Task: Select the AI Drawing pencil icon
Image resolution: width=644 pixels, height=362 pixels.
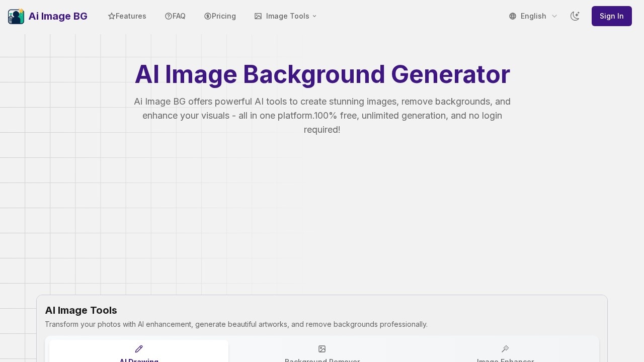Action: [x=139, y=349]
